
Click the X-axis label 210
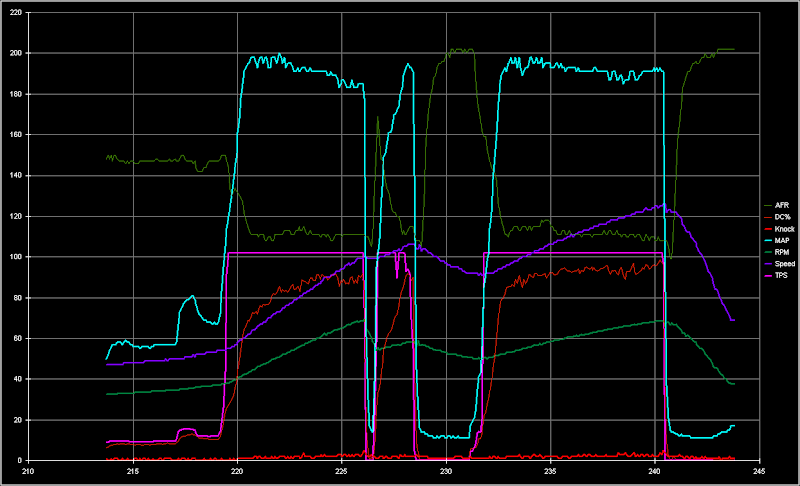coord(28,471)
